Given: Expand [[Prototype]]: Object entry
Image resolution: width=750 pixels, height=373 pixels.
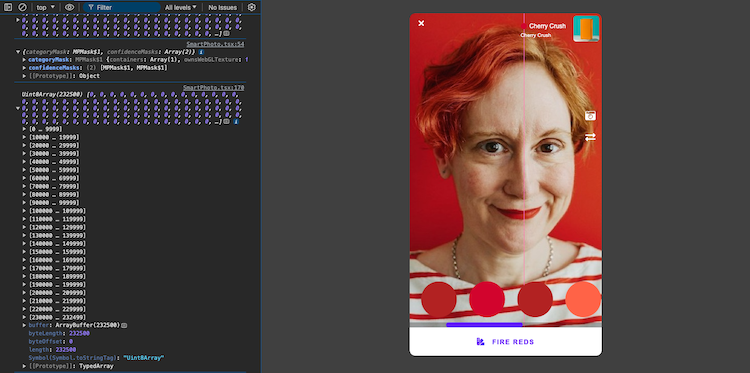Looking at the screenshot, I should (24, 76).
